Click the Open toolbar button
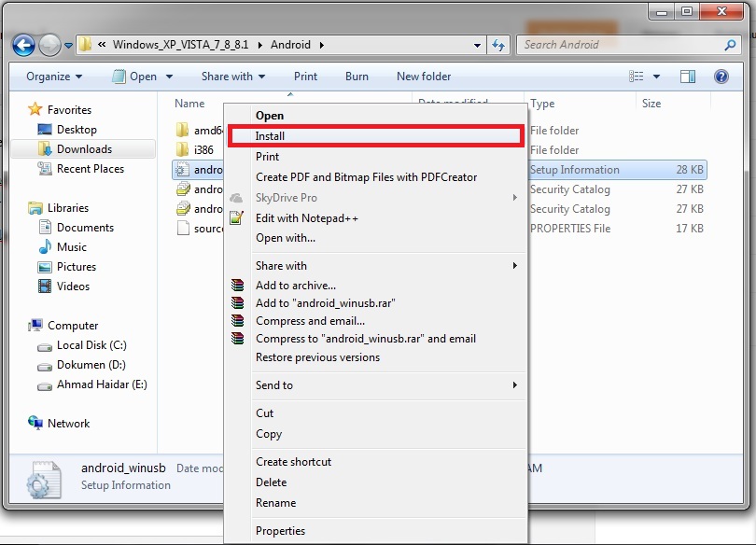 134,77
